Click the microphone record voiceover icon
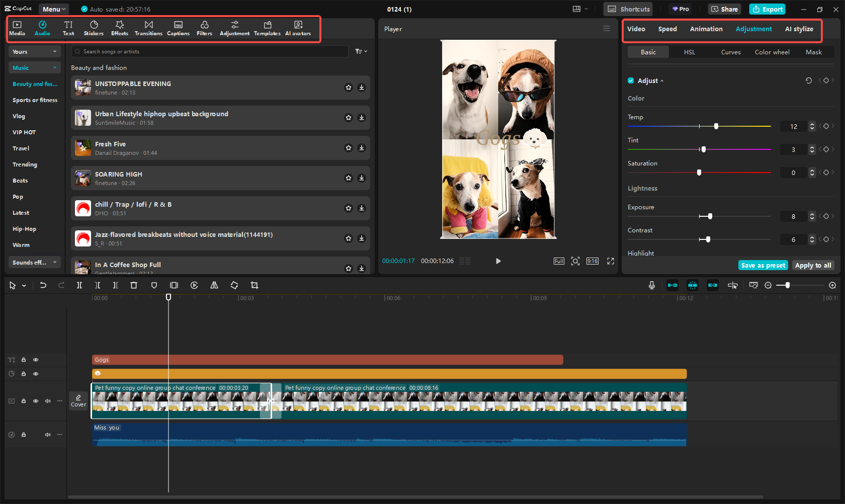 click(651, 285)
